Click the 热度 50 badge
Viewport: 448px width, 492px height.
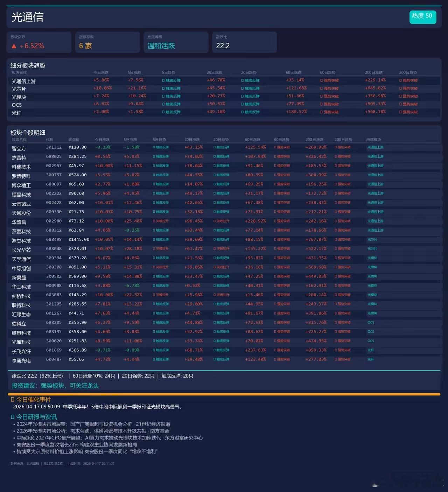tap(422, 16)
